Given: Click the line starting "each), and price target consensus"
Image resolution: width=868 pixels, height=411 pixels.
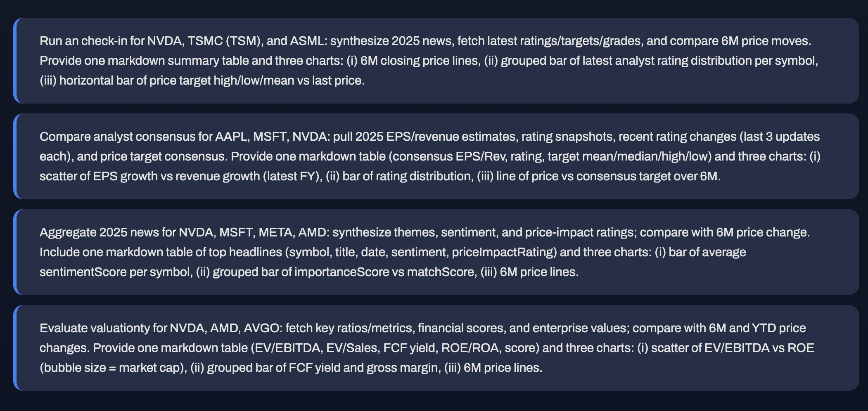Looking at the screenshot, I should 430,156.
